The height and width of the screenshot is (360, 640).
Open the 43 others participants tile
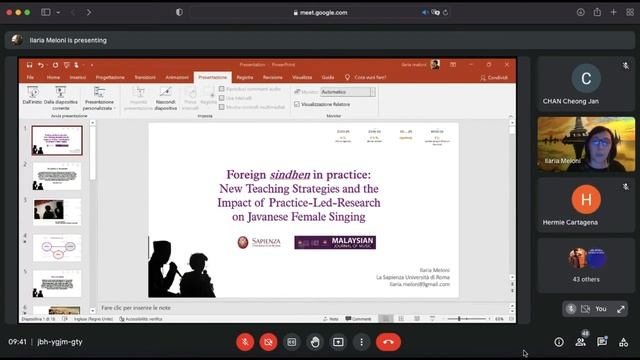586,266
